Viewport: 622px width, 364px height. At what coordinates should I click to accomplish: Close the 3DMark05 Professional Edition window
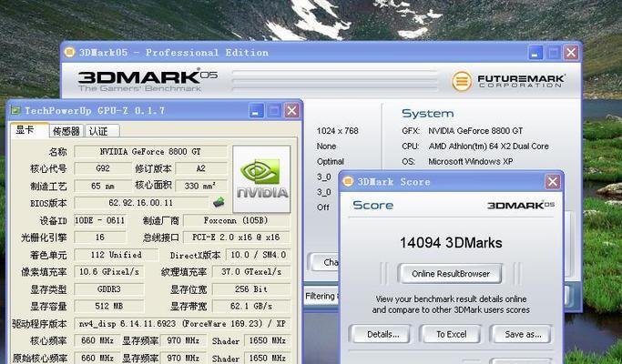pyautogui.click(x=571, y=53)
